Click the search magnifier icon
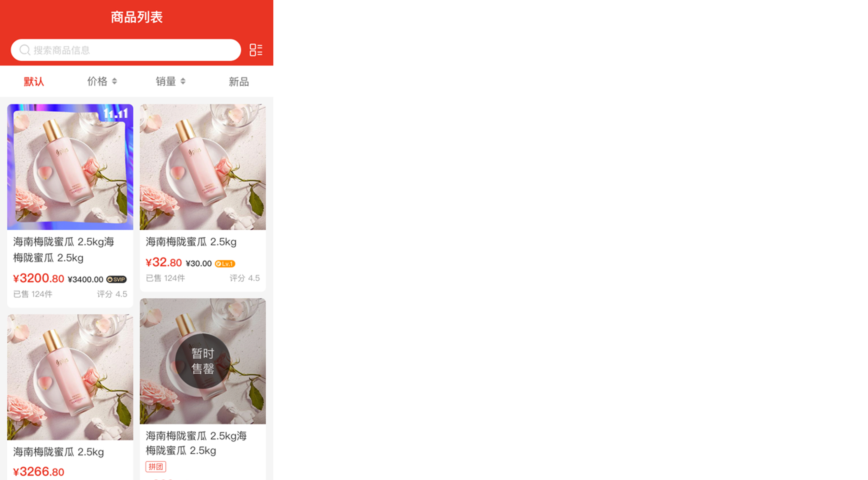The width and height of the screenshot is (868, 480). point(25,50)
